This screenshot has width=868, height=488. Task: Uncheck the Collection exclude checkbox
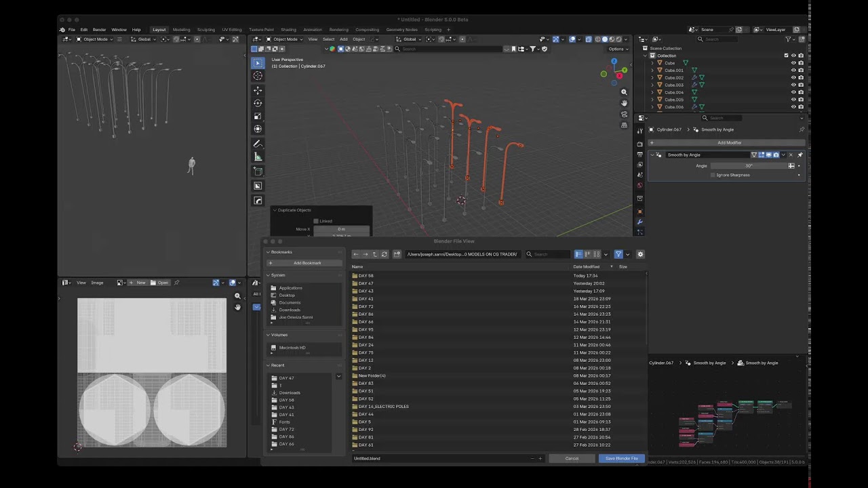click(787, 56)
